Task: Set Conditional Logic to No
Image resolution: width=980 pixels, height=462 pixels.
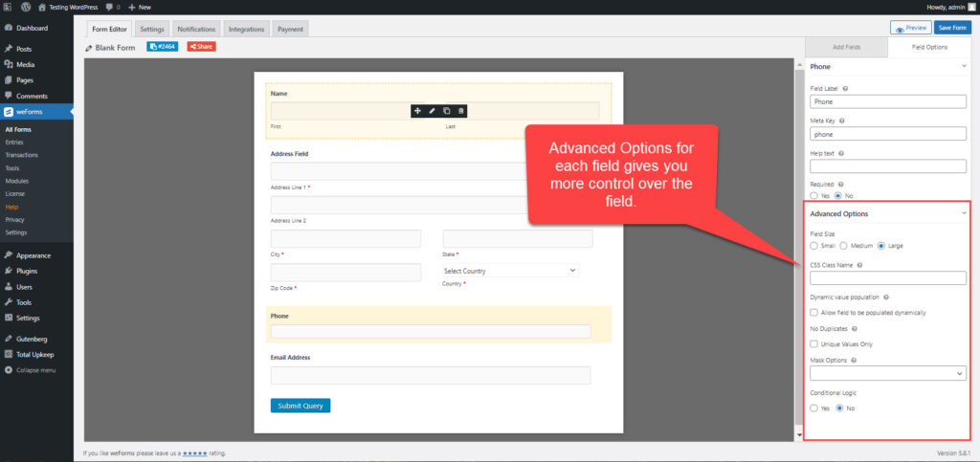Action: coord(839,408)
